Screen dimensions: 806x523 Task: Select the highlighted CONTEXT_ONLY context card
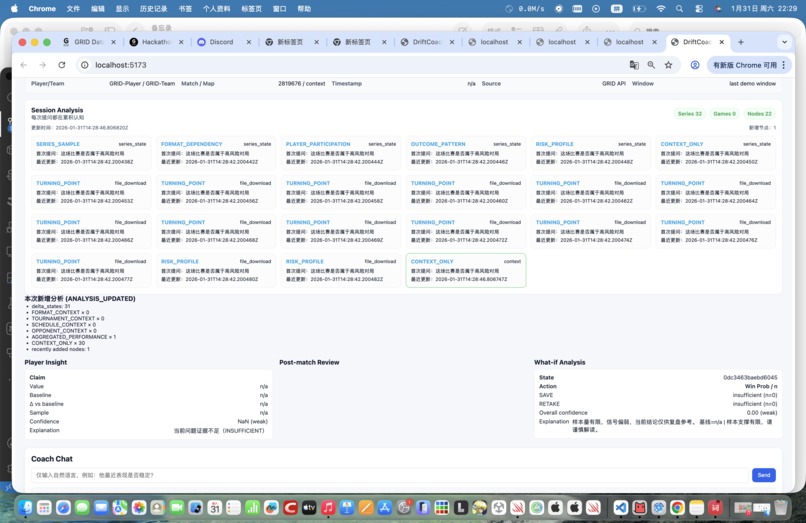466,270
